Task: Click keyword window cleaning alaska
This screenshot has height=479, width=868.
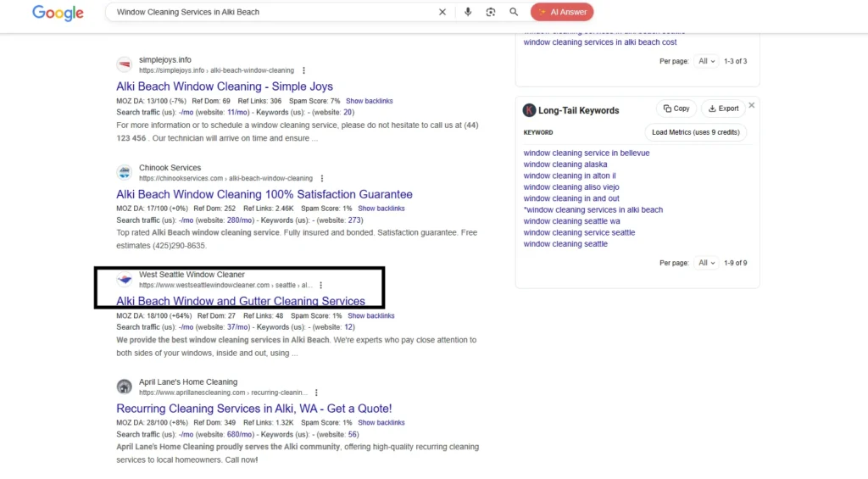Action: [x=565, y=164]
